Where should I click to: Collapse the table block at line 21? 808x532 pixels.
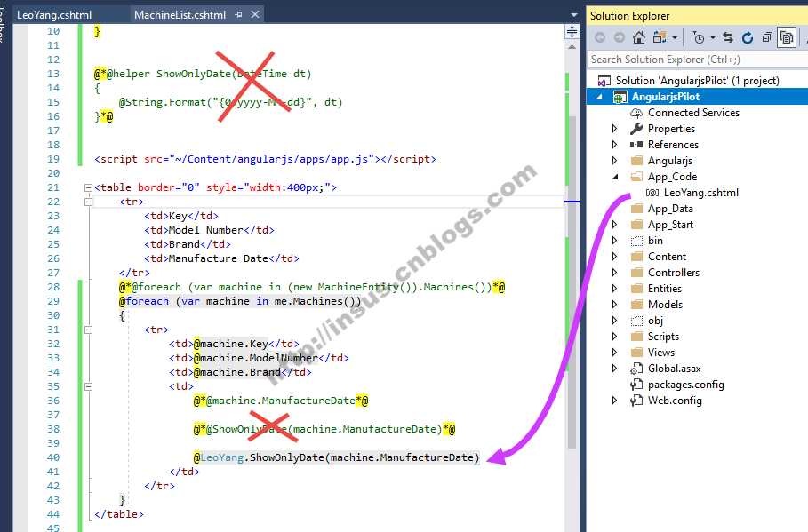(88, 188)
